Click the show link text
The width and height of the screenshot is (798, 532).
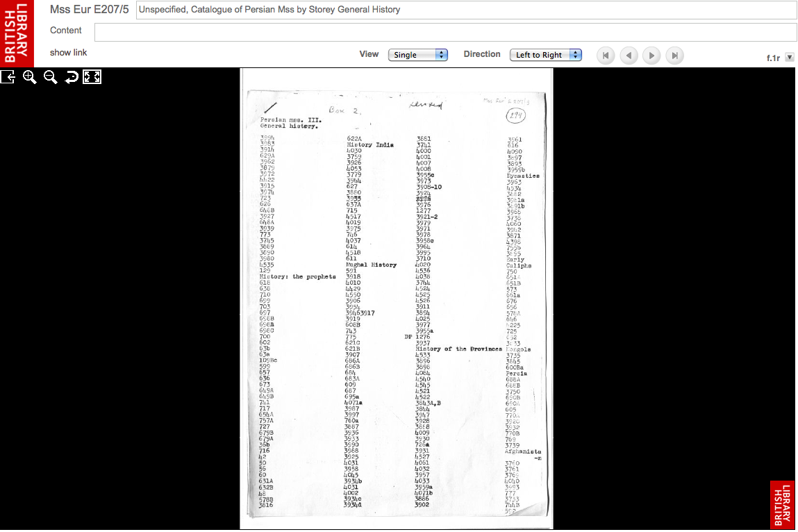[68, 53]
